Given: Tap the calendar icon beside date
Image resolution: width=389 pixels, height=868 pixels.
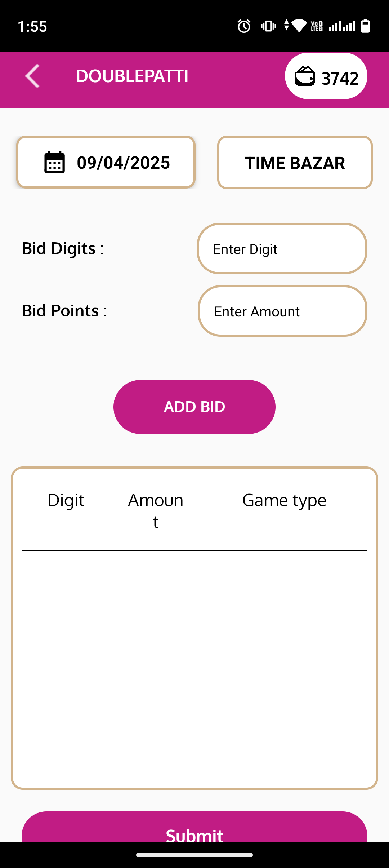Looking at the screenshot, I should (x=54, y=163).
